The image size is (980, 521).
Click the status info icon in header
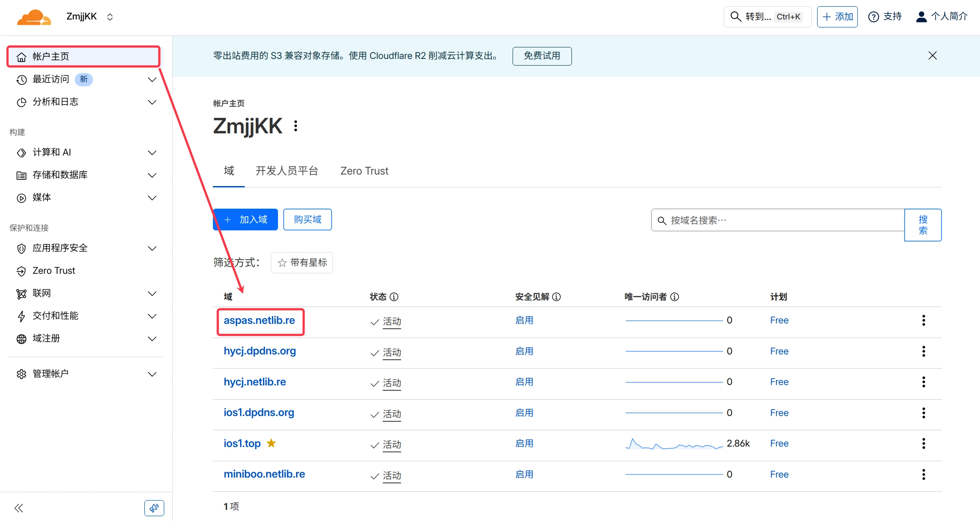tap(394, 297)
